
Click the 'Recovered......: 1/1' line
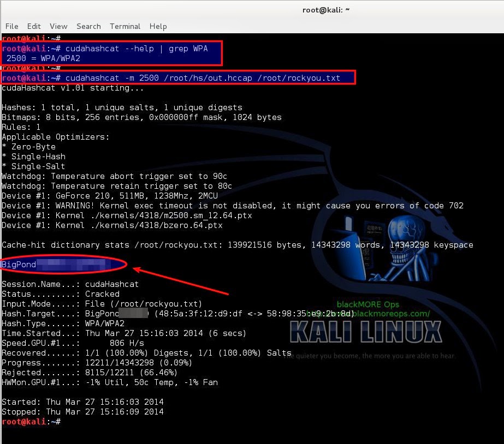[146, 353]
